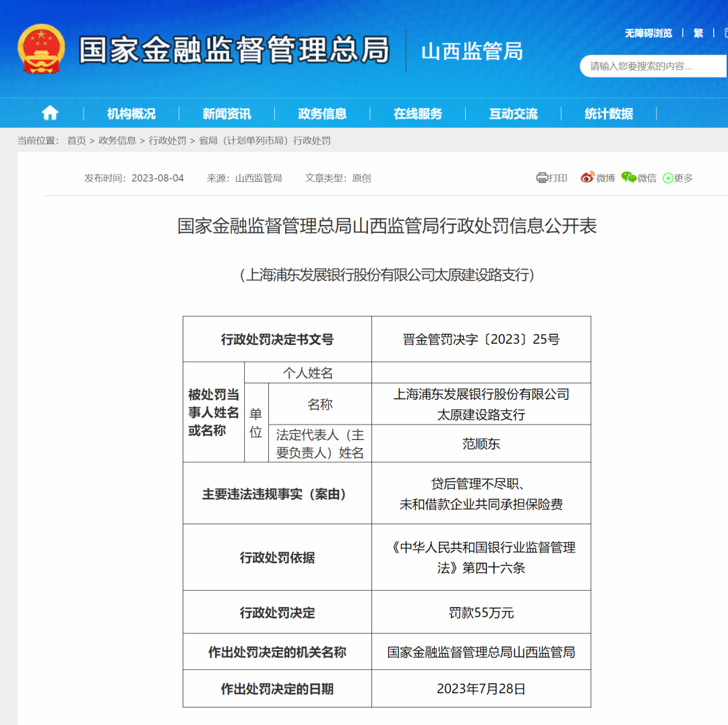The width and height of the screenshot is (728, 725).
Task: Click the 山西监管局 header title
Action: pyautogui.click(x=472, y=51)
